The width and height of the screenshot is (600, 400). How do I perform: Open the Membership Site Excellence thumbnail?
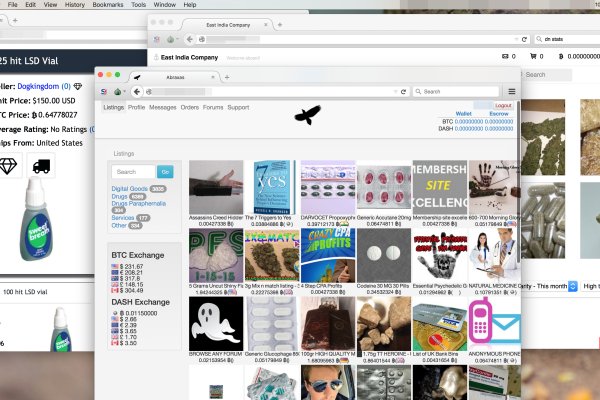pyautogui.click(x=440, y=187)
